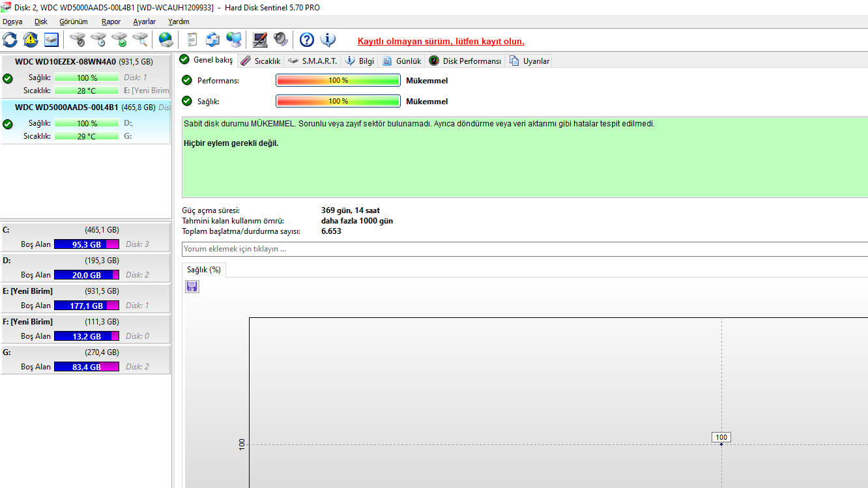Viewport: 868px width, 488px height.
Task: Click the text 'Hiçbir eylem gerekli değil.'
Action: tap(231, 143)
